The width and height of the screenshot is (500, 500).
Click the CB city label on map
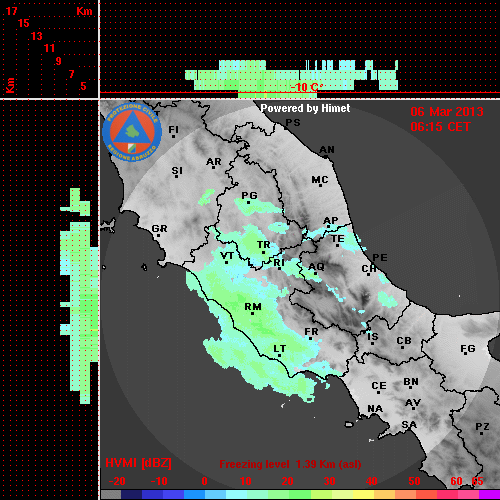point(404,341)
